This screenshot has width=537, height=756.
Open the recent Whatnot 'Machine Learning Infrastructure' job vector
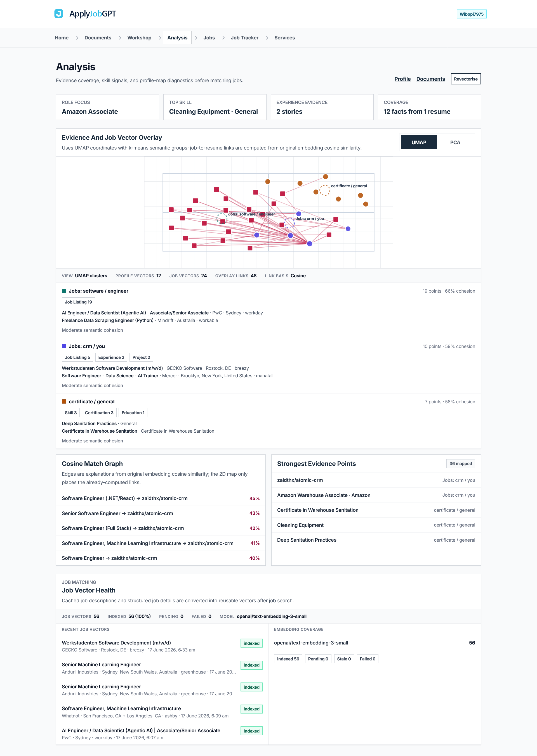(162, 712)
